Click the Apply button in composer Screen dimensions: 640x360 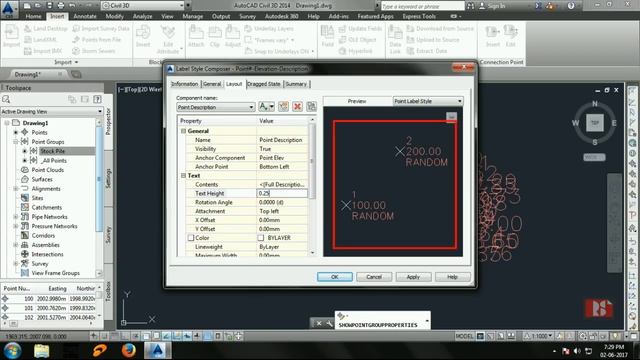tap(413, 277)
